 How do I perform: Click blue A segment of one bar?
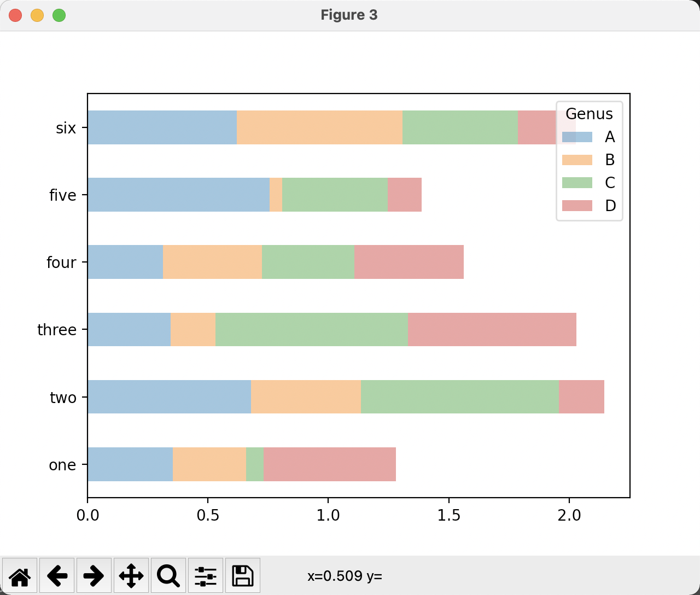pyautogui.click(x=130, y=464)
